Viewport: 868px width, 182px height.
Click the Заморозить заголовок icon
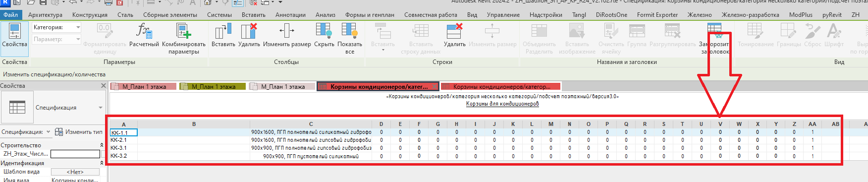pyautogui.click(x=714, y=31)
